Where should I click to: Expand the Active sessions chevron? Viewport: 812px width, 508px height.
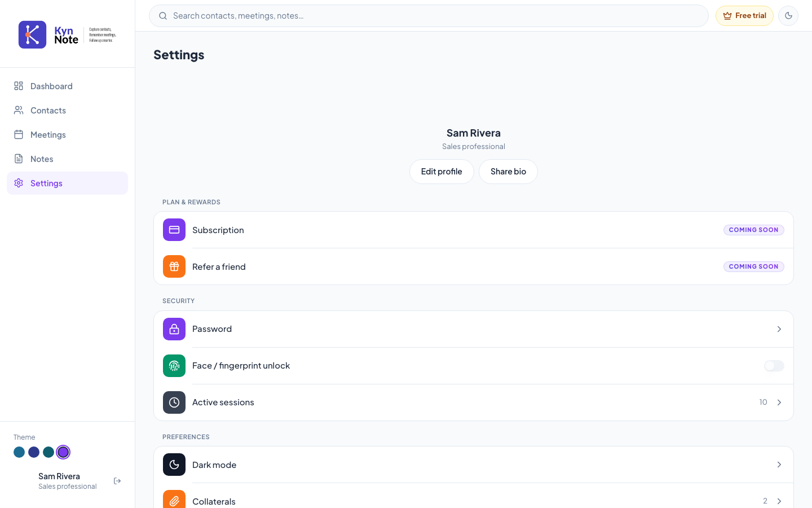click(x=779, y=402)
